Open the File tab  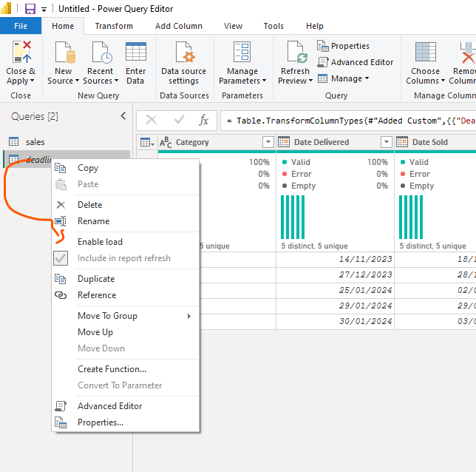point(21,26)
